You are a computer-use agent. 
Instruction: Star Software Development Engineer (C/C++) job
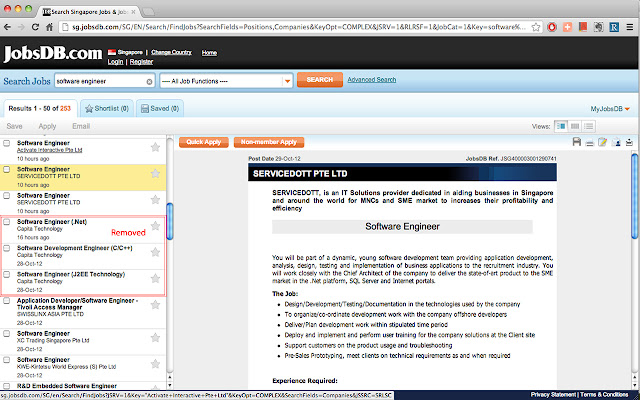tap(155, 252)
